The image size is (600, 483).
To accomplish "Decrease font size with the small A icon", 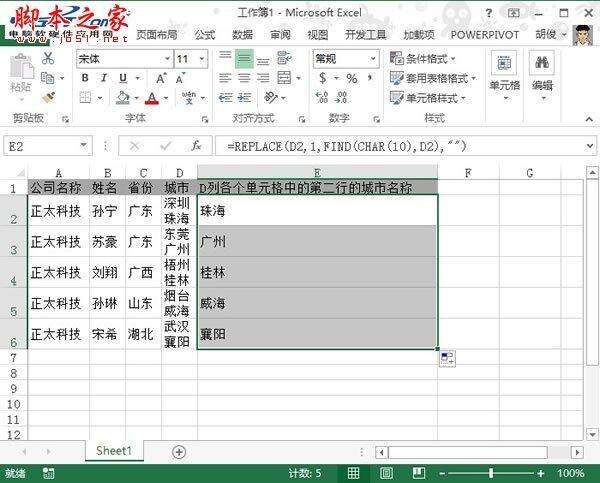I will [x=180, y=78].
